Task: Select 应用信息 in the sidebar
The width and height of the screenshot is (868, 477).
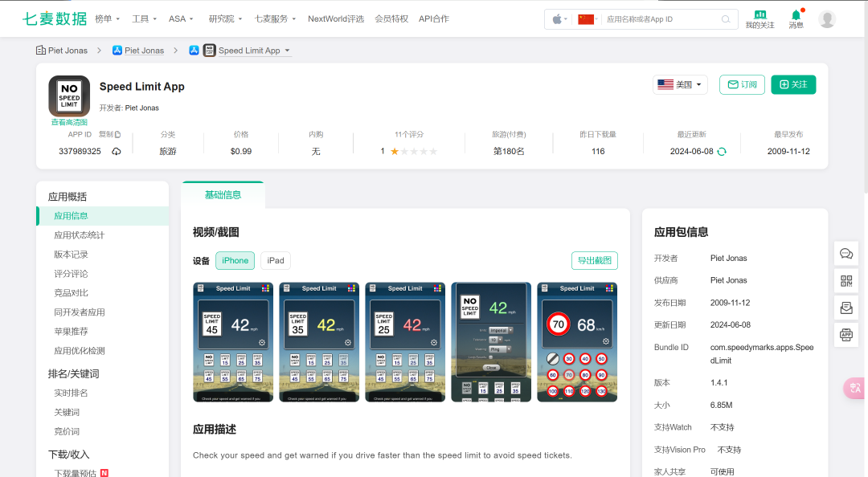Action: [102, 216]
